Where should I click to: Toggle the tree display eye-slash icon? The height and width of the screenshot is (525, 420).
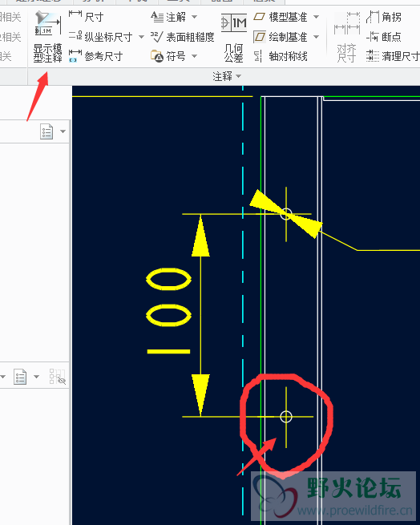pos(57,377)
